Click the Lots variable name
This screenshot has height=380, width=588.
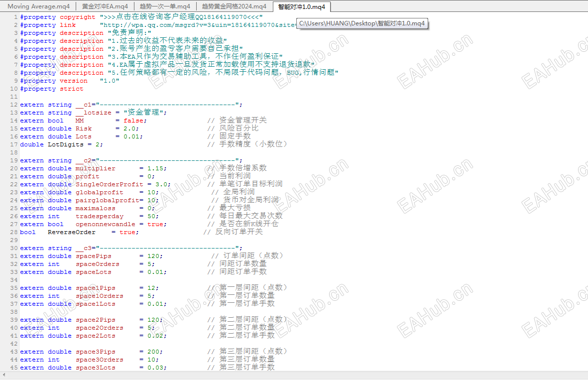pos(83,136)
